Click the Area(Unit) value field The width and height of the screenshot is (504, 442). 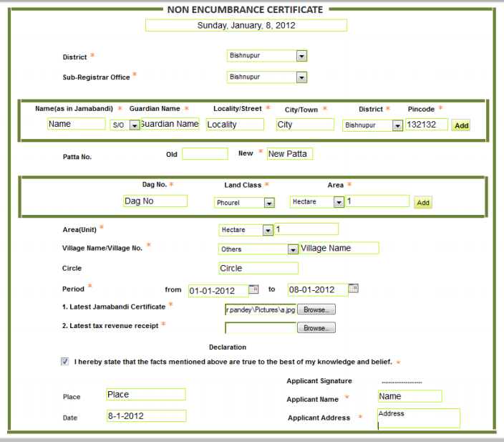[x=306, y=229]
